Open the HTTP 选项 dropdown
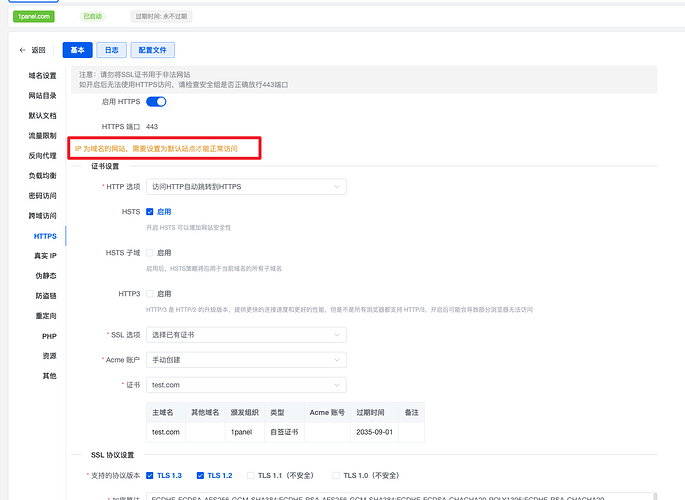The width and height of the screenshot is (685, 500). (x=245, y=186)
